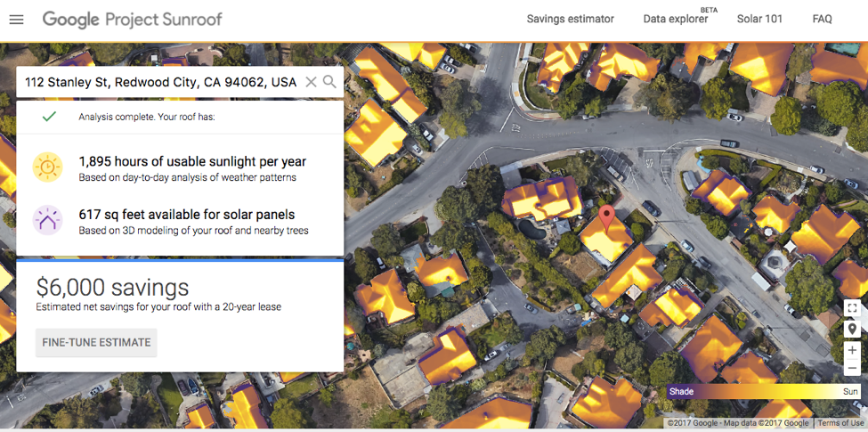The width and height of the screenshot is (868, 432).
Task: Open the Savings estimator page
Action: coord(570,19)
